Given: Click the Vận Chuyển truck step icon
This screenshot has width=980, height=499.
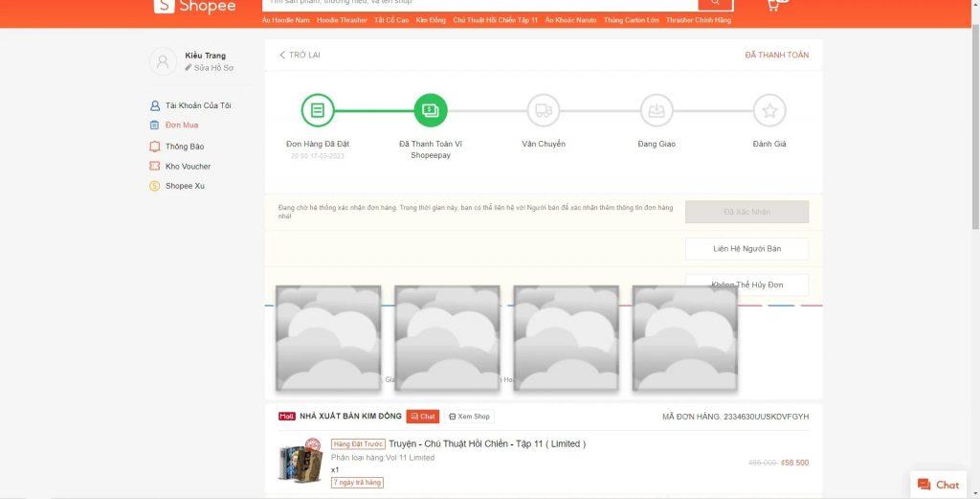Looking at the screenshot, I should click(544, 111).
